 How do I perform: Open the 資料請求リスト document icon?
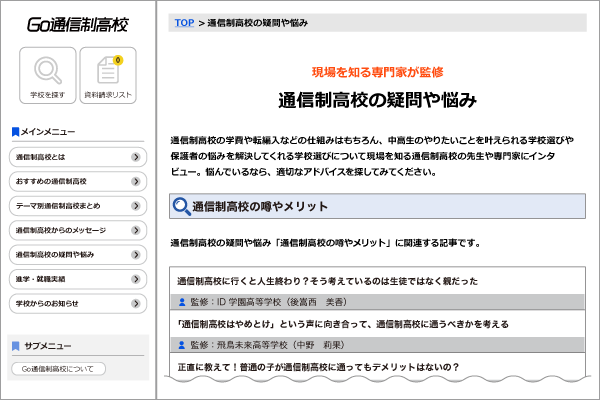[108, 70]
